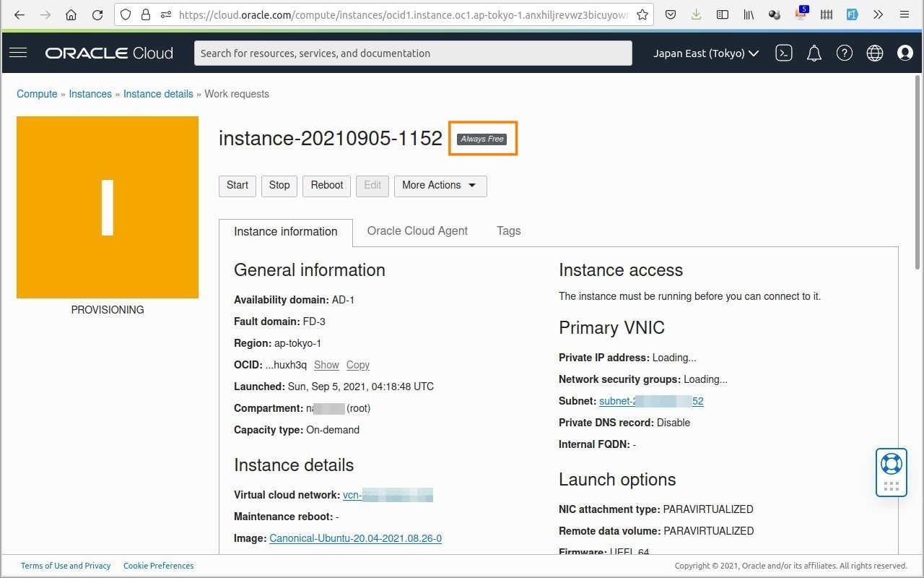Copy the instance OCID
The height and width of the screenshot is (578, 924).
pyautogui.click(x=358, y=365)
